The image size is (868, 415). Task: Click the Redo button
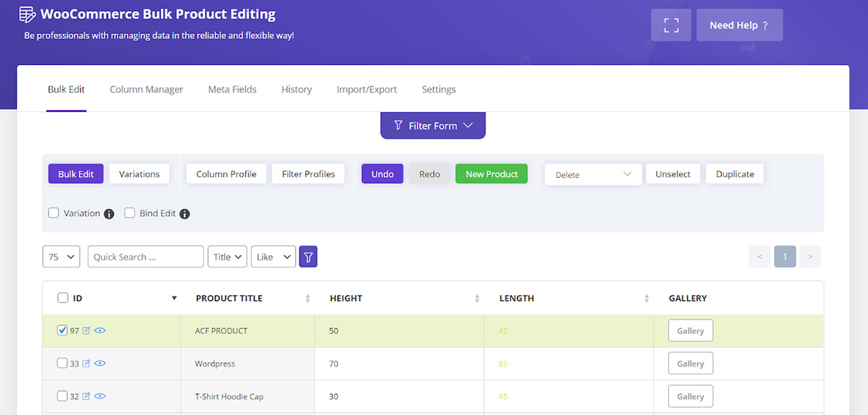tap(430, 174)
